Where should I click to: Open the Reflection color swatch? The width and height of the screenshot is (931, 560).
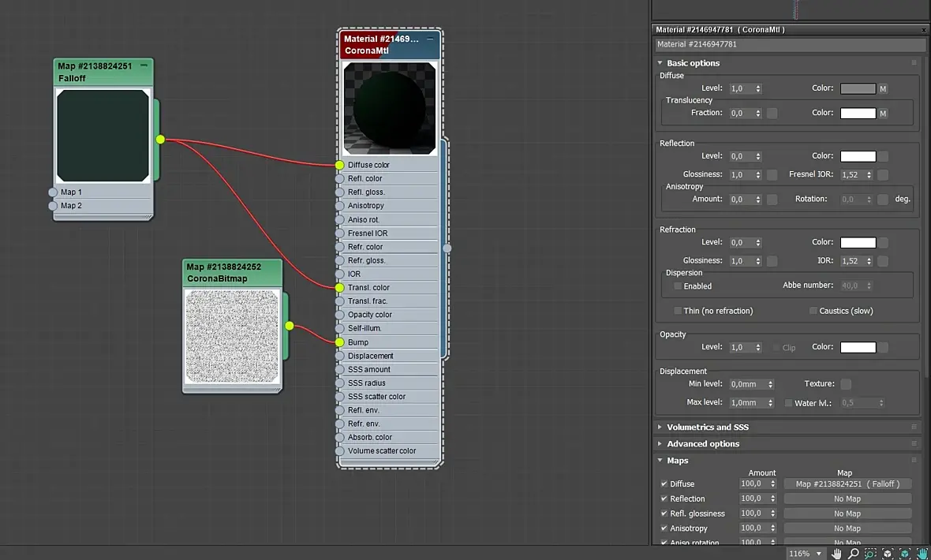pyautogui.click(x=858, y=156)
